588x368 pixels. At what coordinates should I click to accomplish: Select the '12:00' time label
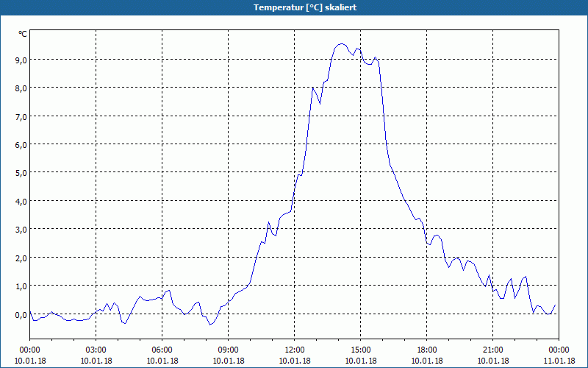(295, 350)
